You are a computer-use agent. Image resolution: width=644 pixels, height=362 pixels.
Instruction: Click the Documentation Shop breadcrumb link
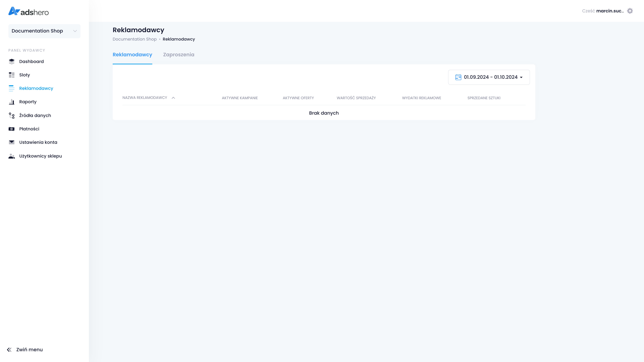135,39
